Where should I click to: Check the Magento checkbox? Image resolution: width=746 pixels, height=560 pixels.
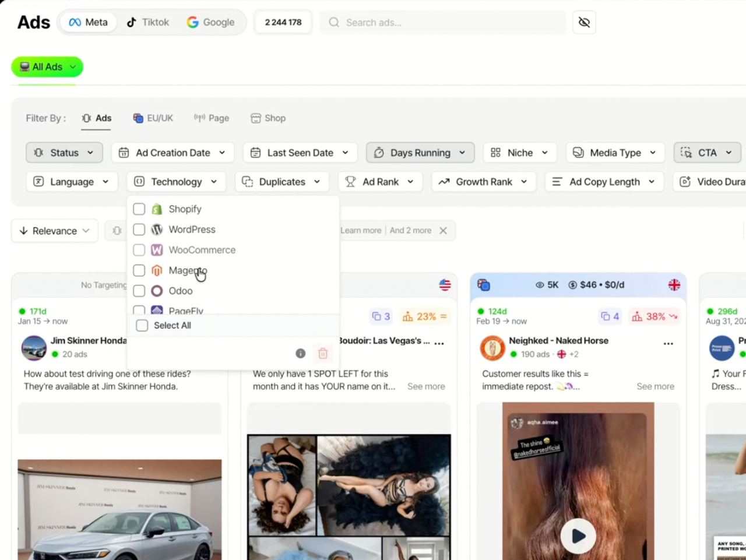pyautogui.click(x=139, y=270)
